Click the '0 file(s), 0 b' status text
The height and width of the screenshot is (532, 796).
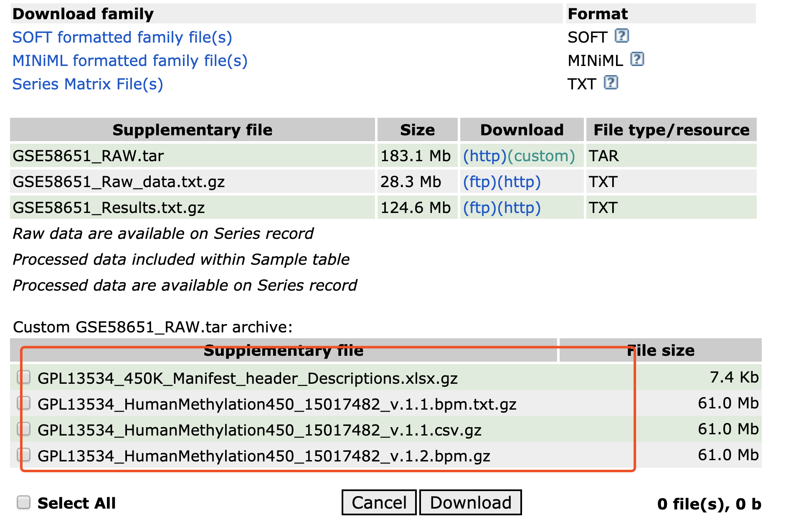click(x=709, y=504)
